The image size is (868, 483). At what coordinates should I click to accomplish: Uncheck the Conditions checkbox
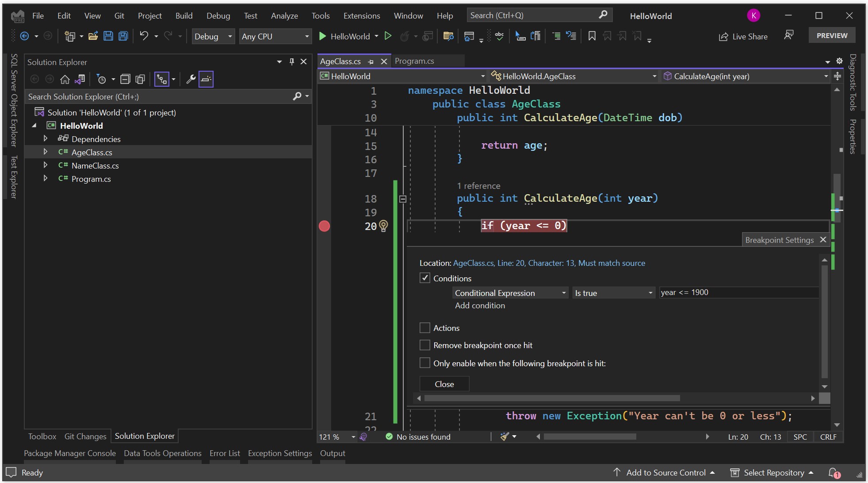click(x=425, y=278)
